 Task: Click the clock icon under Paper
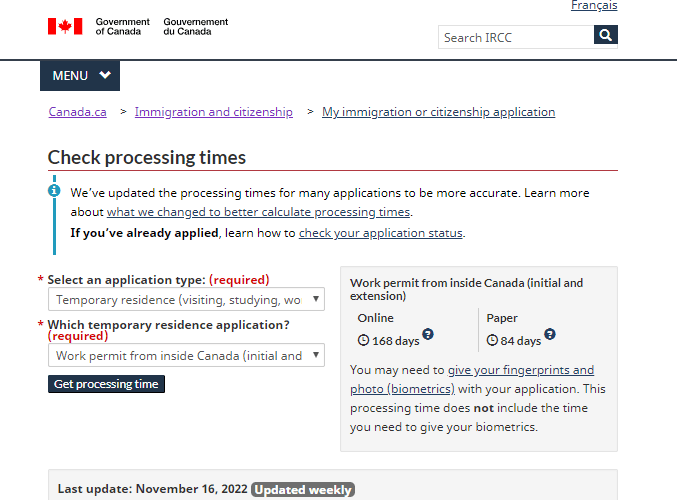[492, 340]
